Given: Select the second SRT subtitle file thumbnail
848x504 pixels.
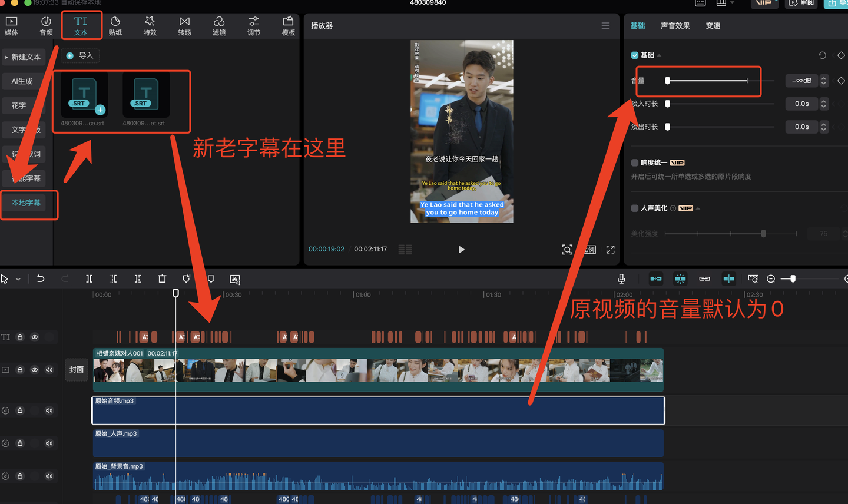Looking at the screenshot, I should tap(145, 95).
